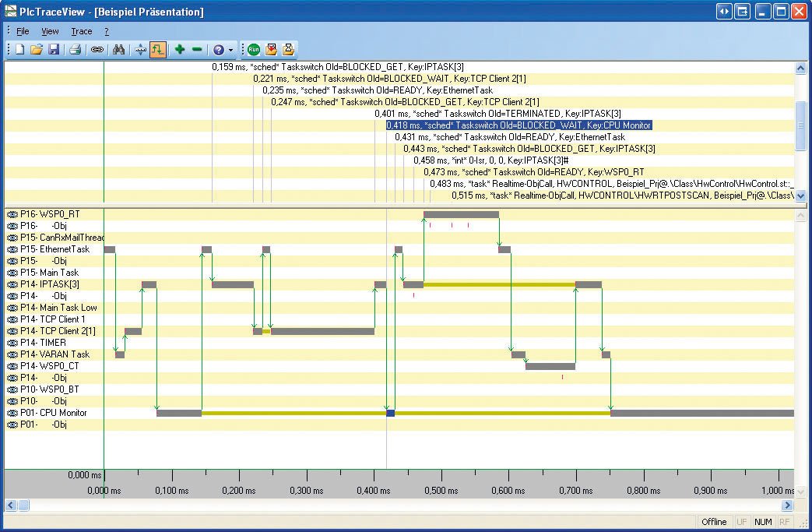Open a trace file via folder icon

[x=37, y=50]
